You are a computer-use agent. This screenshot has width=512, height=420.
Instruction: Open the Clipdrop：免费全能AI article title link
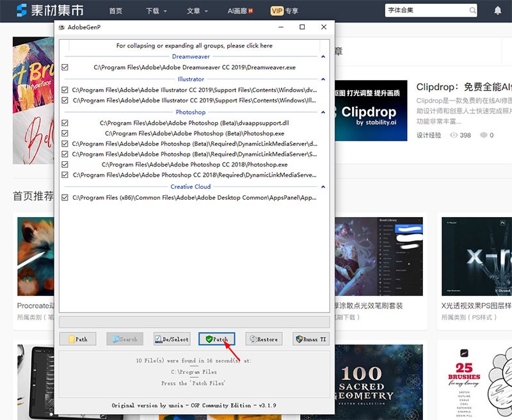(464, 87)
